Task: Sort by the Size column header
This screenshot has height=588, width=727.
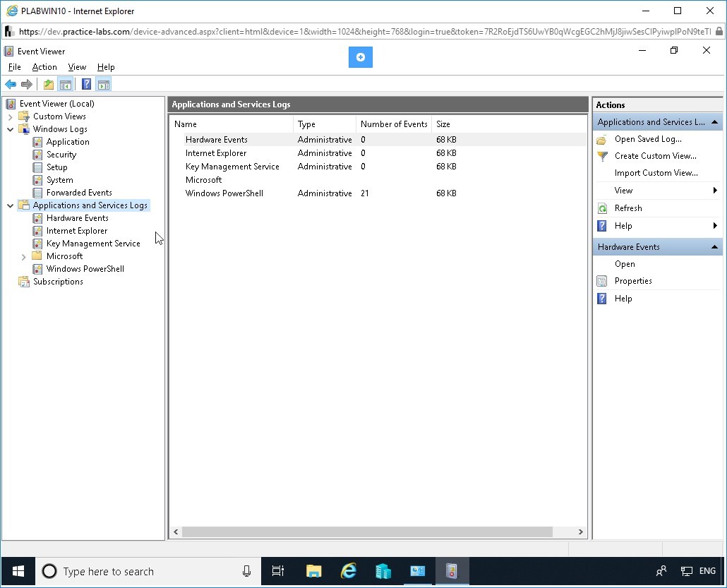Action: [443, 124]
